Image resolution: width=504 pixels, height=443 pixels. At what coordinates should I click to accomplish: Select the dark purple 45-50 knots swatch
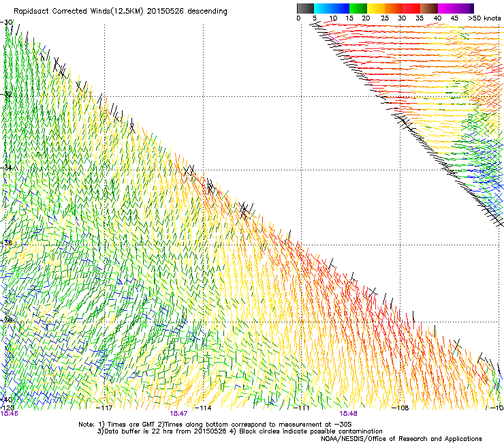click(464, 8)
